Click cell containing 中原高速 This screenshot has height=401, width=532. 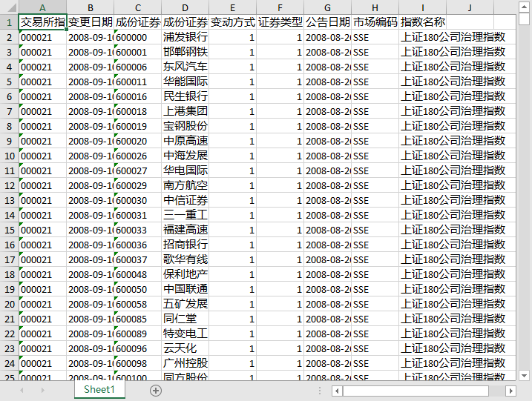185,141
